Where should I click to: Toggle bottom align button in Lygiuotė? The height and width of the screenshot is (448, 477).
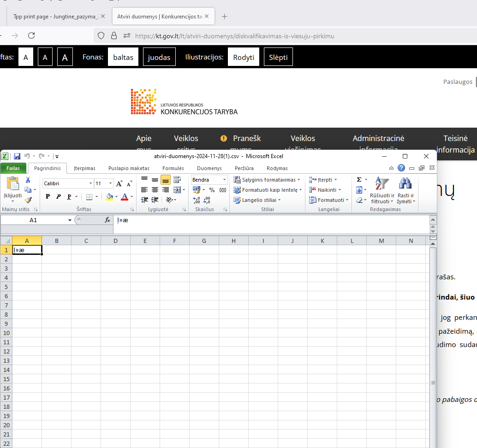tap(166, 180)
